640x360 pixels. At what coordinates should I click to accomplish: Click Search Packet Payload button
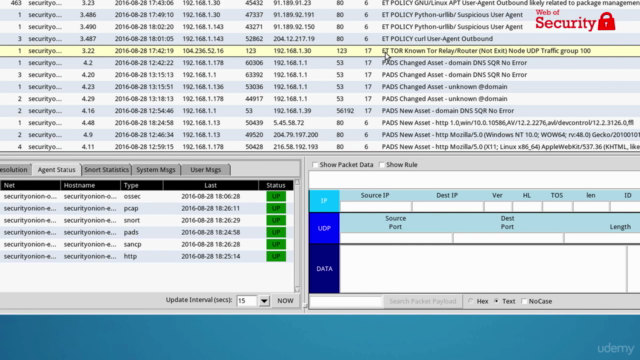point(422,301)
